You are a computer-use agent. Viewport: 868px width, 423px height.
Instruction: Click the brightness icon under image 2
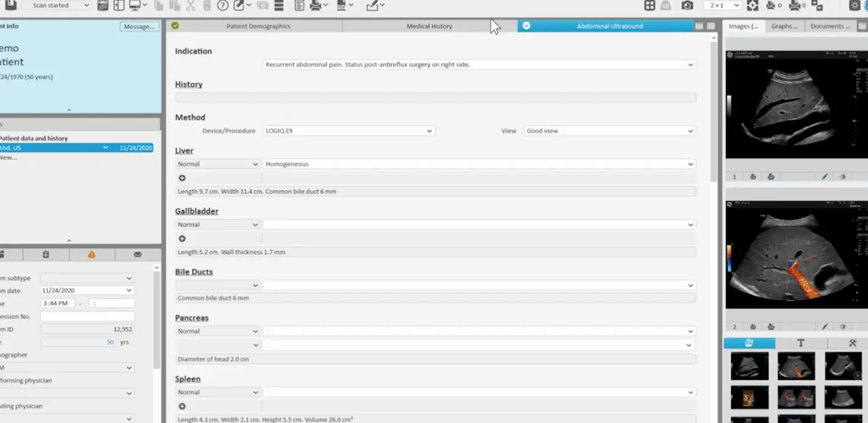pyautogui.click(x=843, y=327)
